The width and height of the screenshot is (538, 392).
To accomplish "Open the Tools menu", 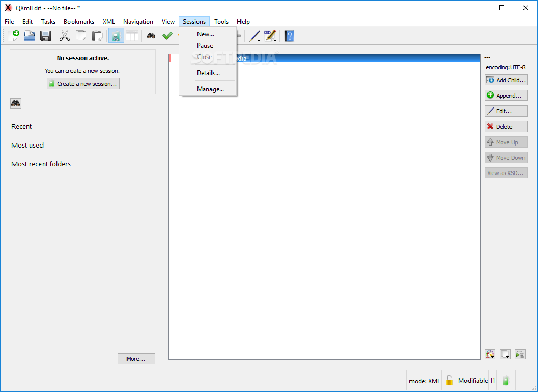I will click(x=221, y=22).
